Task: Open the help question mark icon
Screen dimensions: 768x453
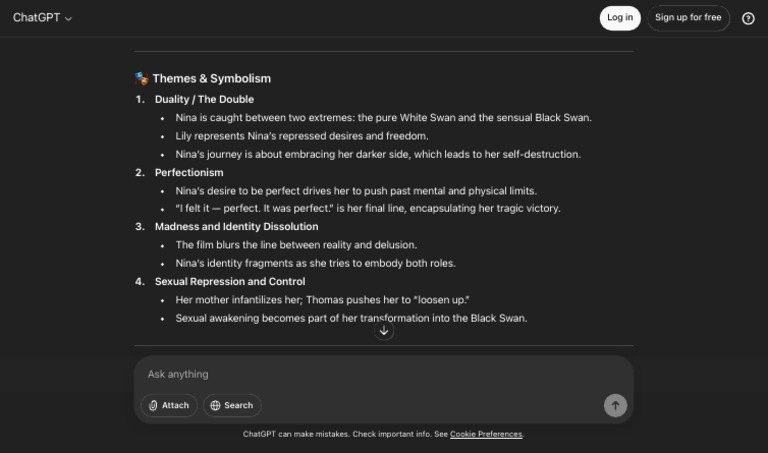Action: (x=748, y=18)
